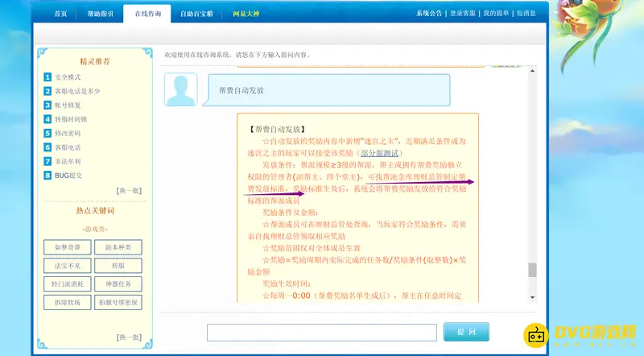Click the 副本种类 keyword button

[118, 247]
